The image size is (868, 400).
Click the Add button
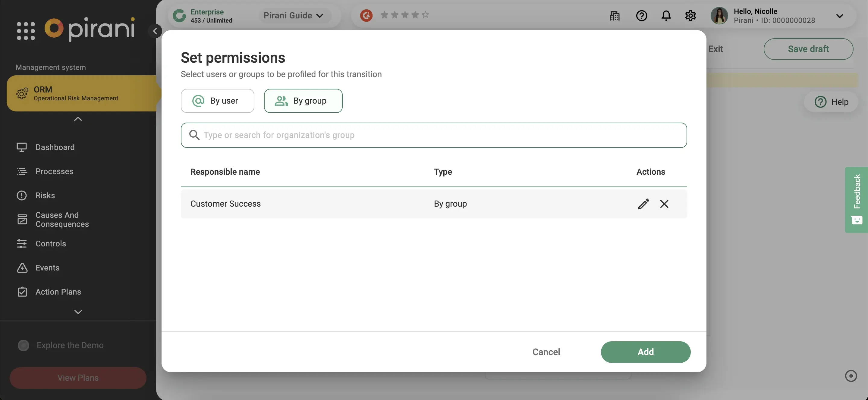click(645, 352)
